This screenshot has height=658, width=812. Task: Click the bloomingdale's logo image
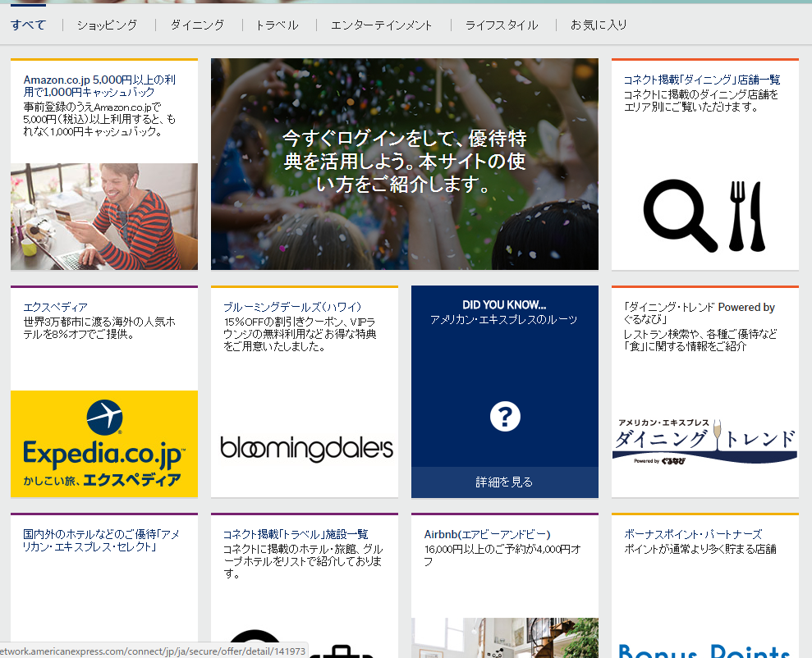tap(306, 449)
